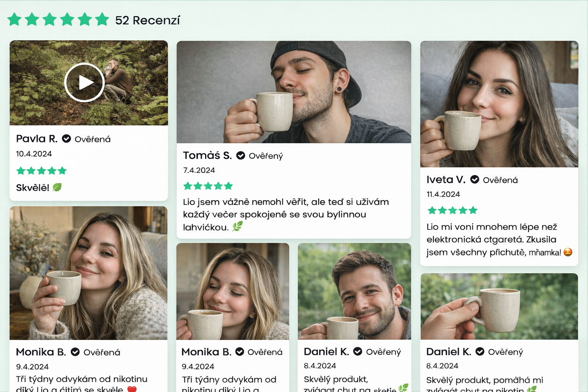Click the reviewer name Pavla R.
The image size is (588, 392).
click(x=37, y=139)
